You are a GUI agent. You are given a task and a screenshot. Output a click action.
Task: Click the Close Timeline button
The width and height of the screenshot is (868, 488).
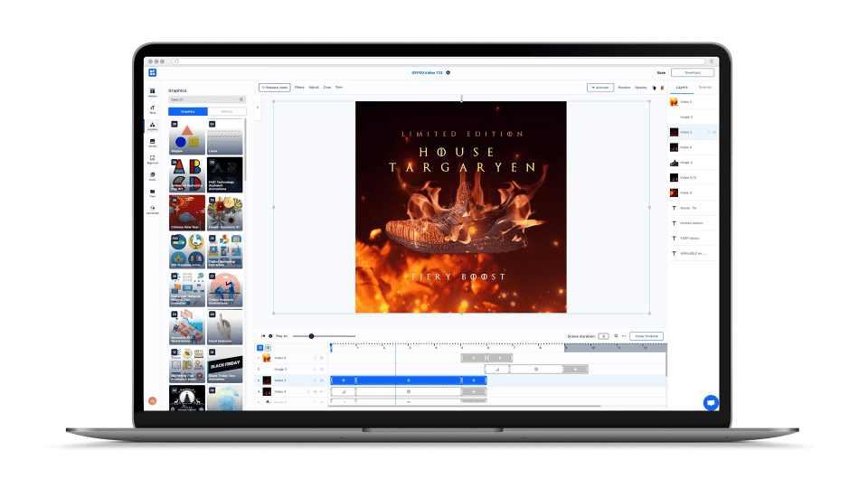click(646, 335)
